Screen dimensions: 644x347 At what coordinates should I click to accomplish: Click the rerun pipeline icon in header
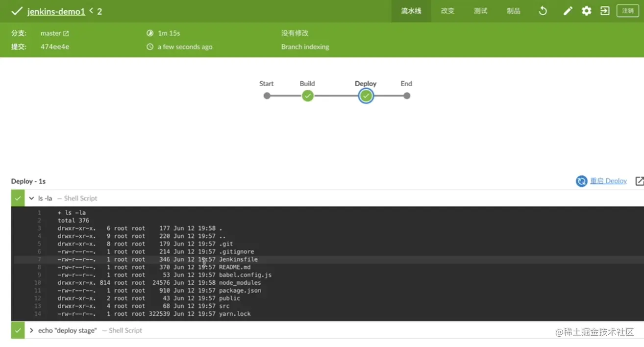(543, 11)
